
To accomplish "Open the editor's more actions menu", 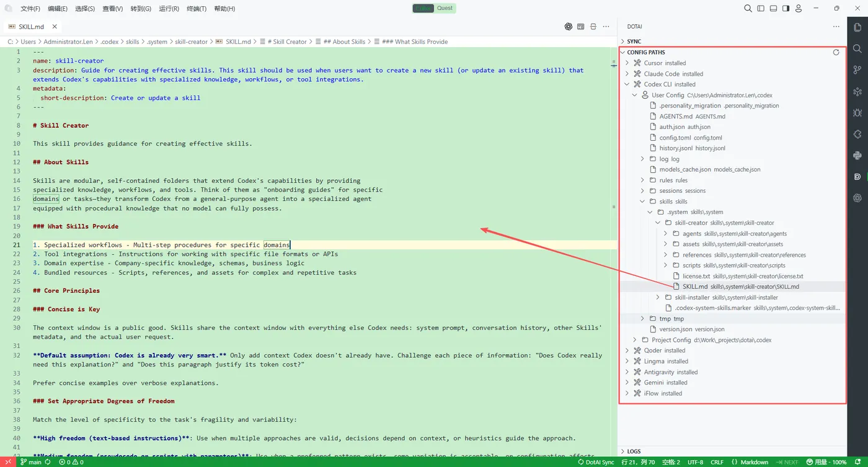I will (x=606, y=27).
